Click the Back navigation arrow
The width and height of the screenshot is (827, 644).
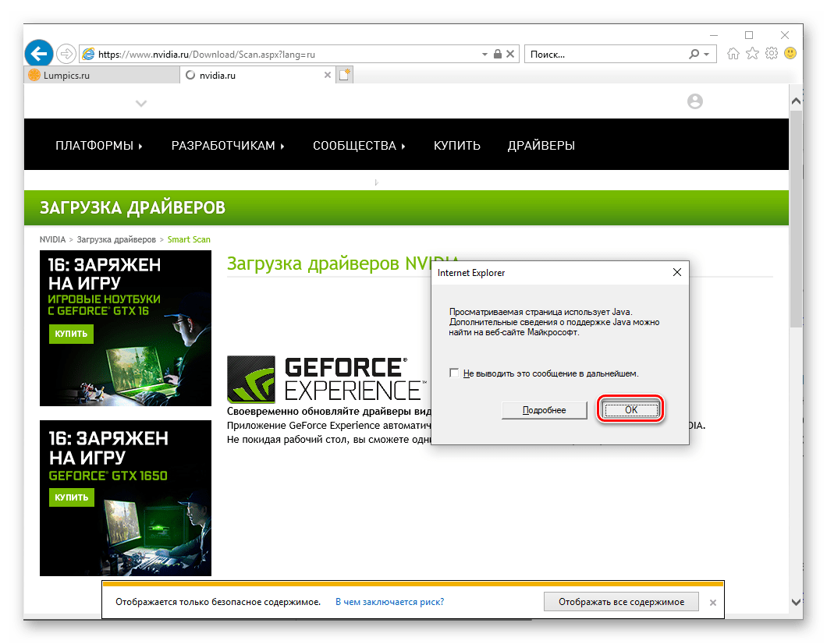[38, 53]
